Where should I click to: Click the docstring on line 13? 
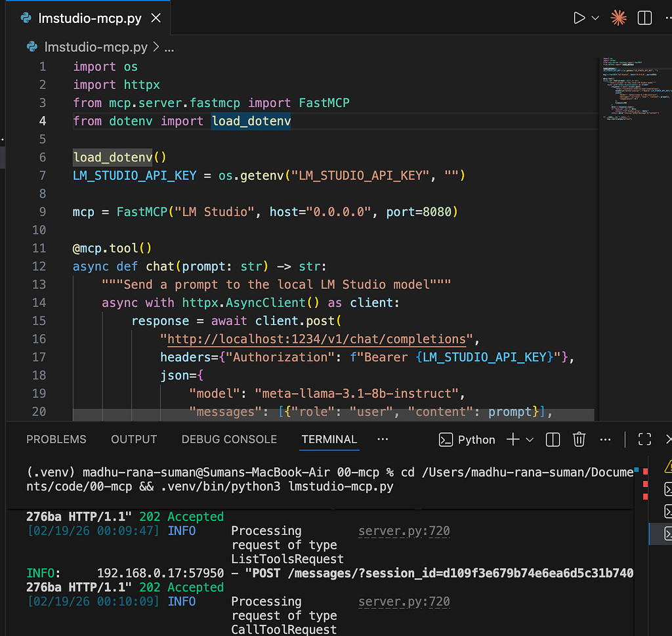276,285
